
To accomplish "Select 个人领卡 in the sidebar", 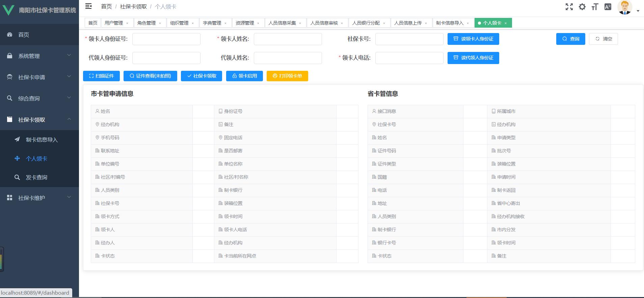I will tap(39, 158).
